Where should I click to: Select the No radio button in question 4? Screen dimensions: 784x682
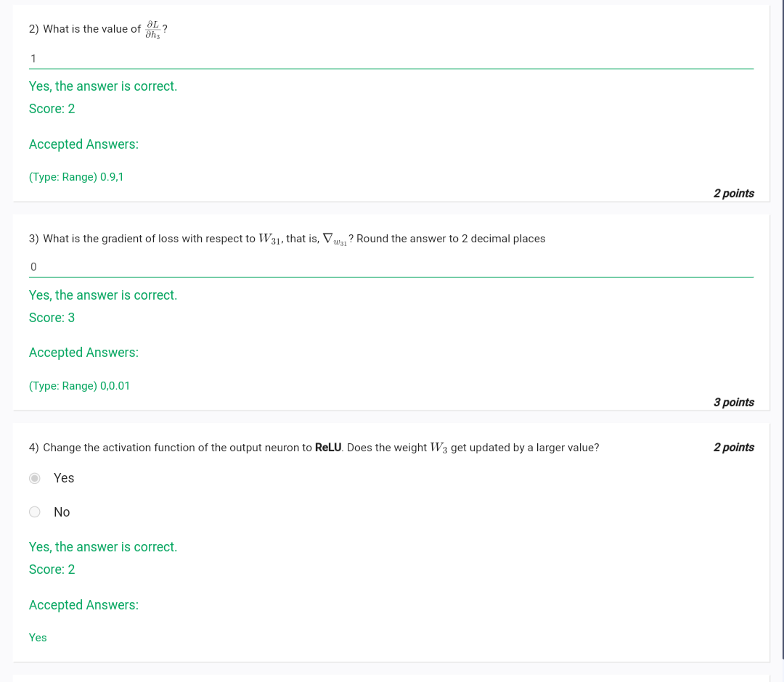pos(35,511)
